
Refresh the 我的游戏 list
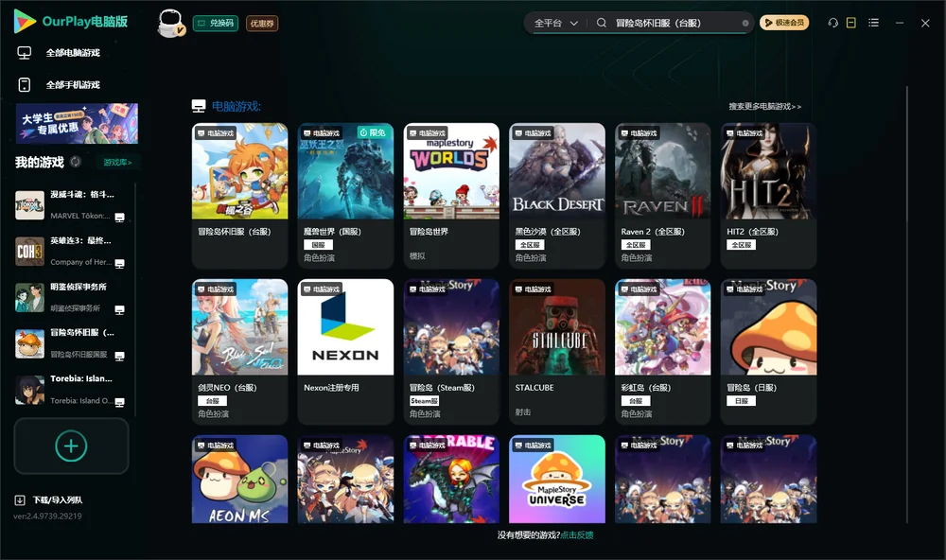click(76, 162)
